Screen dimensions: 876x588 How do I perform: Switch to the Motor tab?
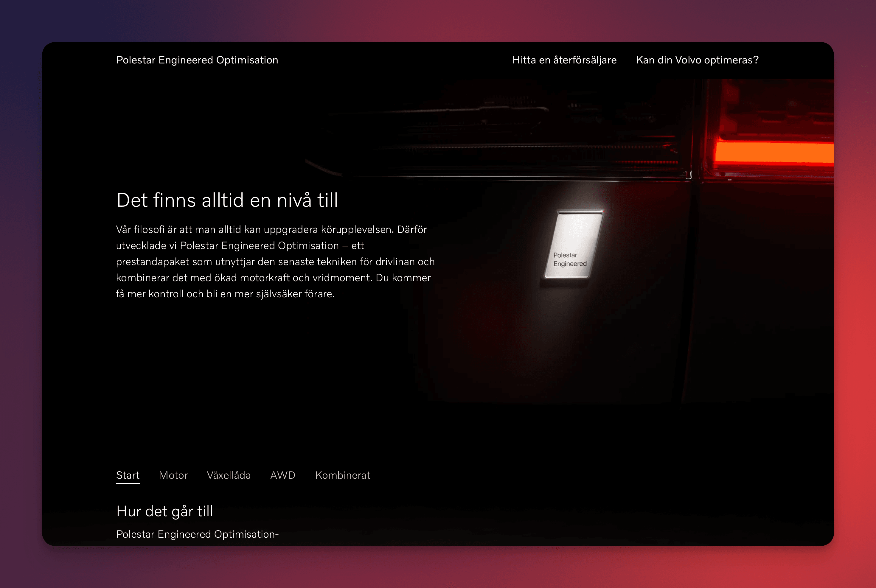pyautogui.click(x=173, y=475)
